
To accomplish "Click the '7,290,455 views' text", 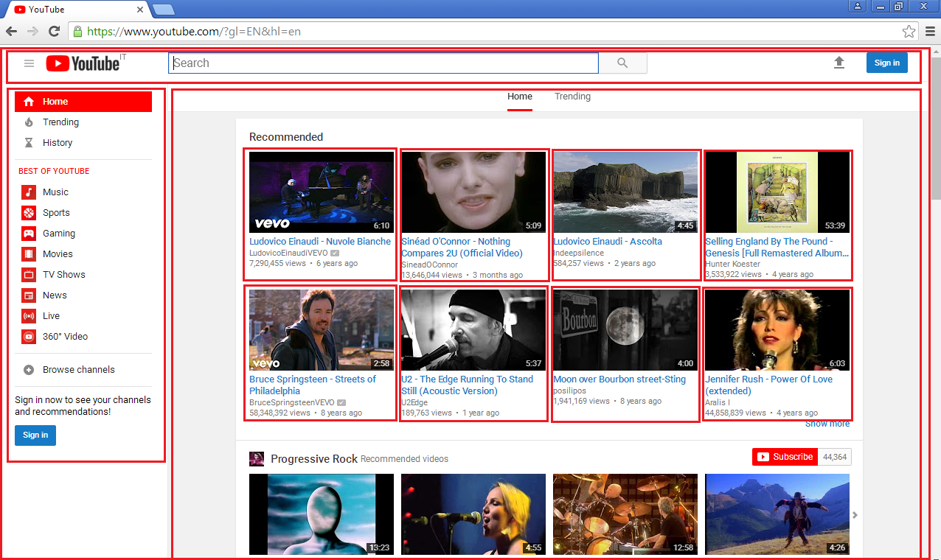I will point(277,263).
